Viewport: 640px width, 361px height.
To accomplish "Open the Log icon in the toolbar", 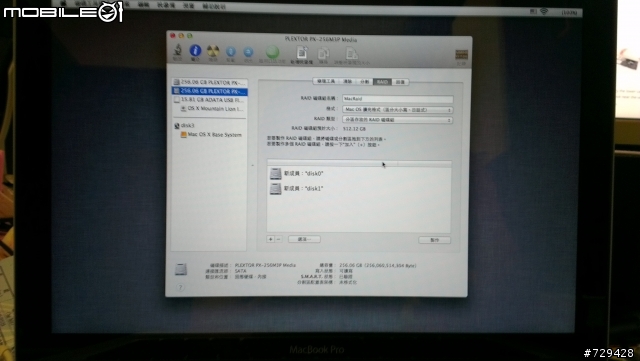I will pyautogui.click(x=461, y=55).
